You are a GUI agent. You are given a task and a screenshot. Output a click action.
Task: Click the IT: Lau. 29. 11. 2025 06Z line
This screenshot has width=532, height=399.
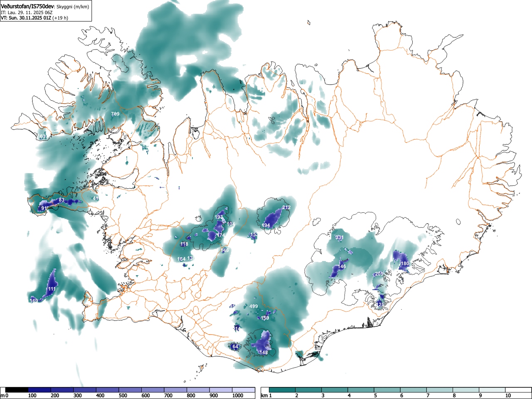pyautogui.click(x=27, y=12)
